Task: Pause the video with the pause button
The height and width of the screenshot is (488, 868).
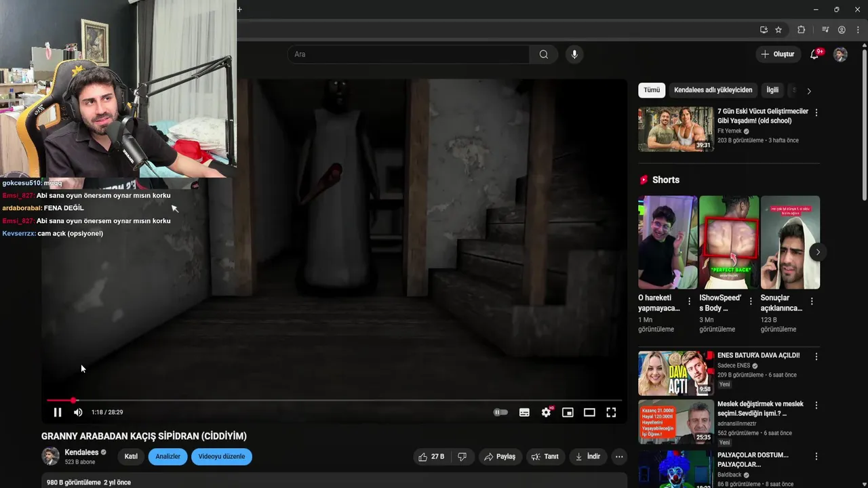Action: 58,412
